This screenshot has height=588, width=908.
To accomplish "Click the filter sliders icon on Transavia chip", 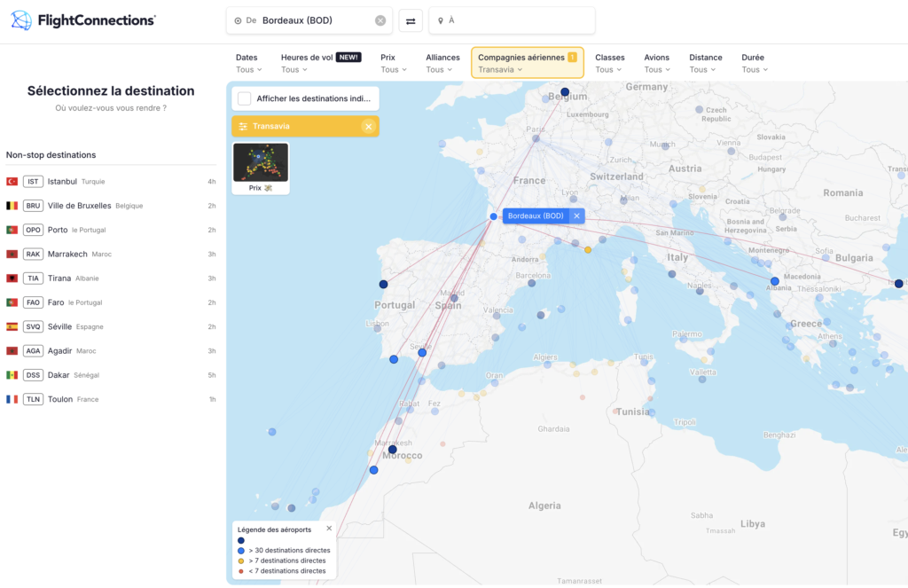I will 243,126.
